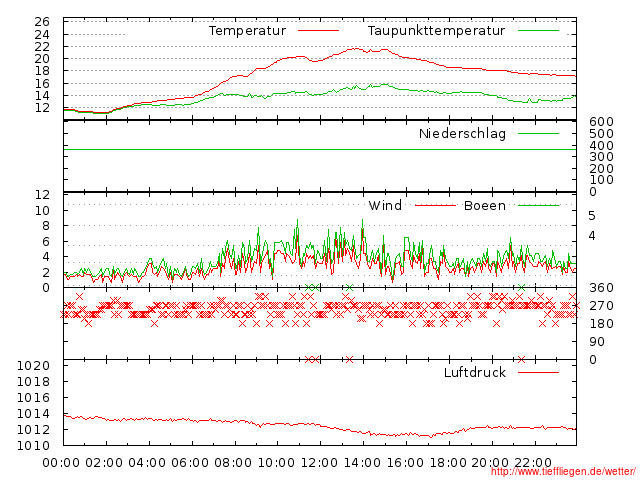Click the 1018 pressure axis value
Screen dimensions: 640x480
pyautogui.click(x=33, y=382)
